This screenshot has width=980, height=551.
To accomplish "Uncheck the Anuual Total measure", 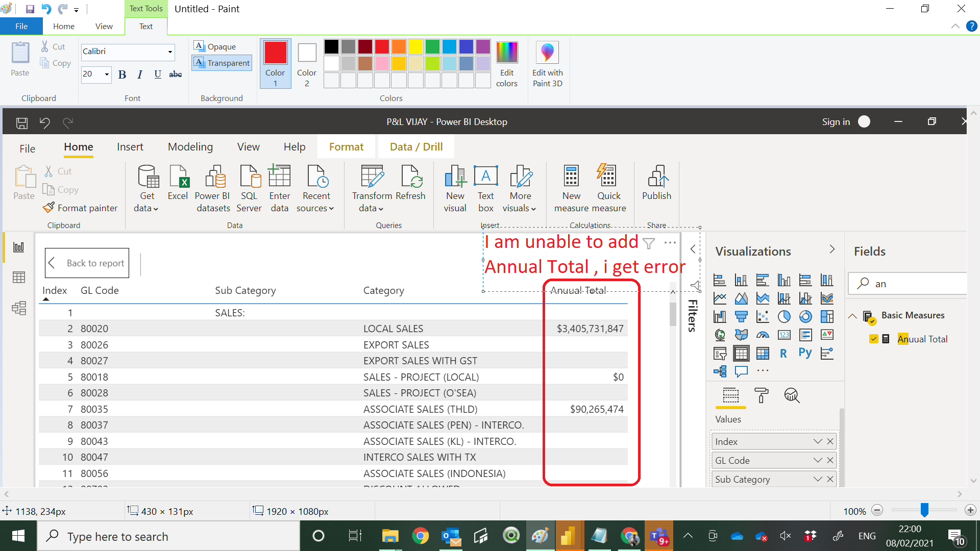I will 874,339.
